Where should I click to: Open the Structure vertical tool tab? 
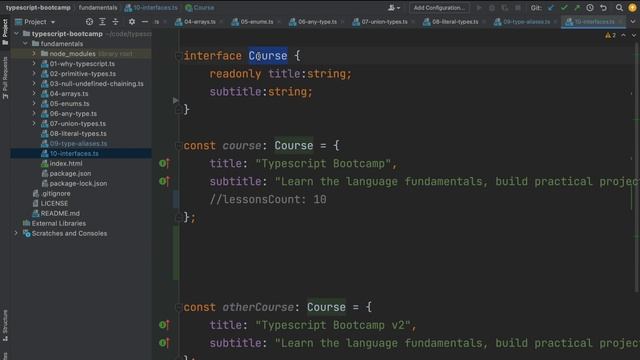coord(5,325)
